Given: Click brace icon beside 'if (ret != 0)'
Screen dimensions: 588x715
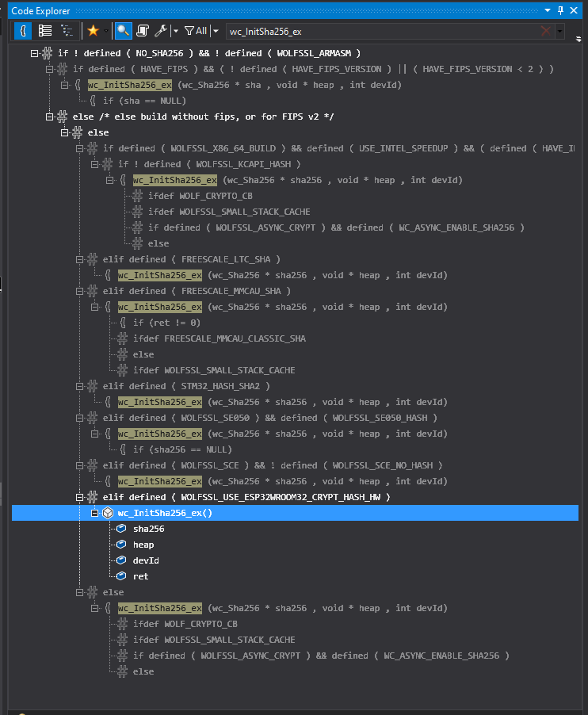Looking at the screenshot, I should (123, 323).
